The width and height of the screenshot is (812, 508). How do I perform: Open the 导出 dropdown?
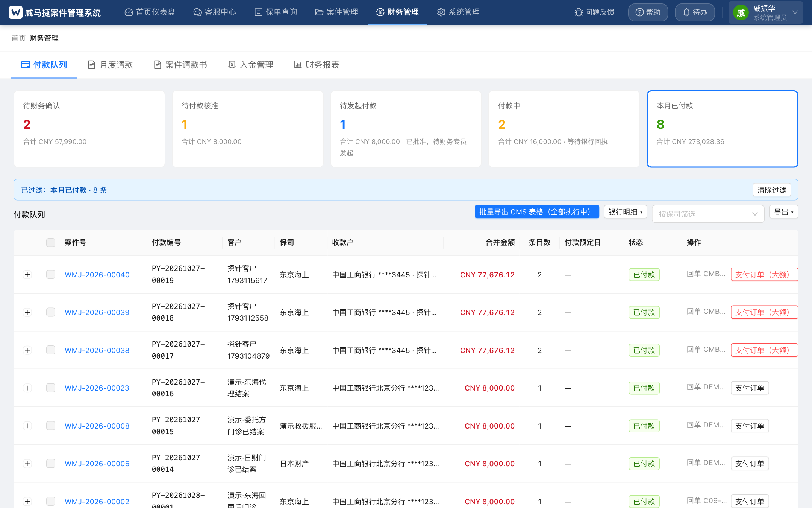point(783,212)
